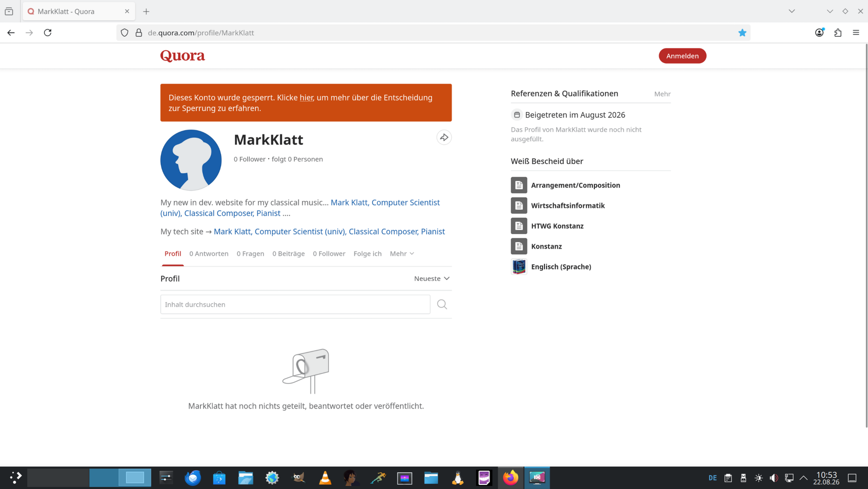Open the tech site link after 'My tech site'
The width and height of the screenshot is (868, 489).
coord(329,231)
